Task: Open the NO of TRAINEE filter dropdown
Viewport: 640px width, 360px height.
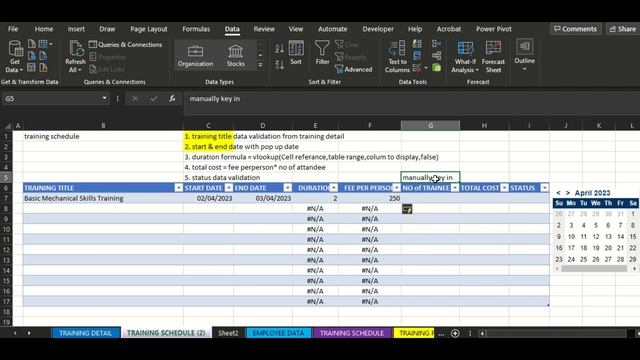Action: pos(455,188)
